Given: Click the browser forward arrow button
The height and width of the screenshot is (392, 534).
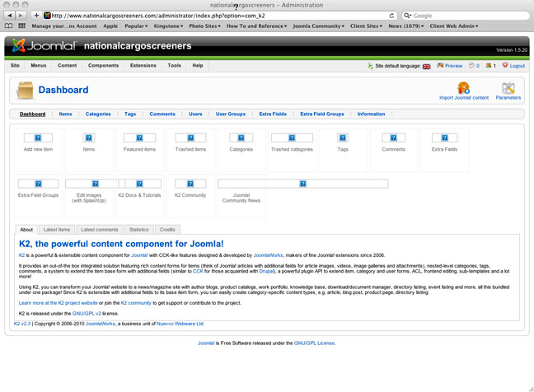Looking at the screenshot, I should coord(21,16).
